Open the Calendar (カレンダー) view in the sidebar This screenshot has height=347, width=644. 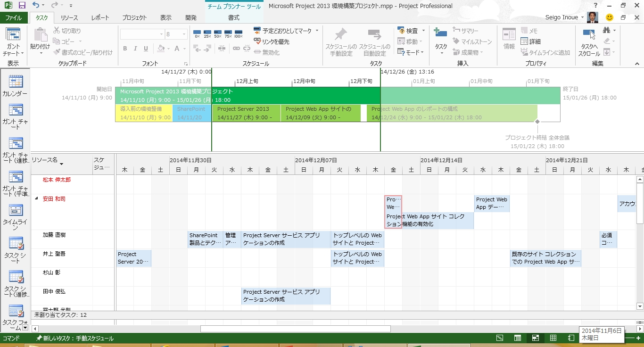tap(16, 85)
